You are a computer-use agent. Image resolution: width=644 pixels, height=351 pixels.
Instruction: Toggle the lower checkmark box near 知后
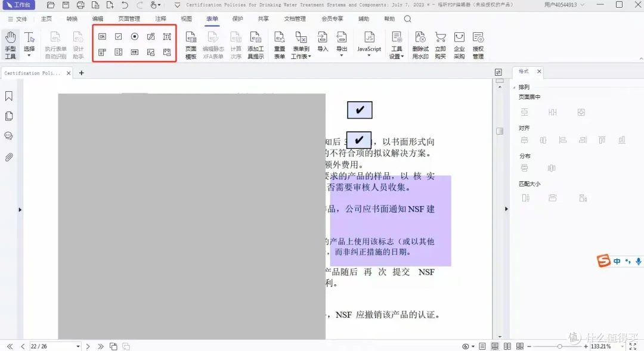pos(359,140)
